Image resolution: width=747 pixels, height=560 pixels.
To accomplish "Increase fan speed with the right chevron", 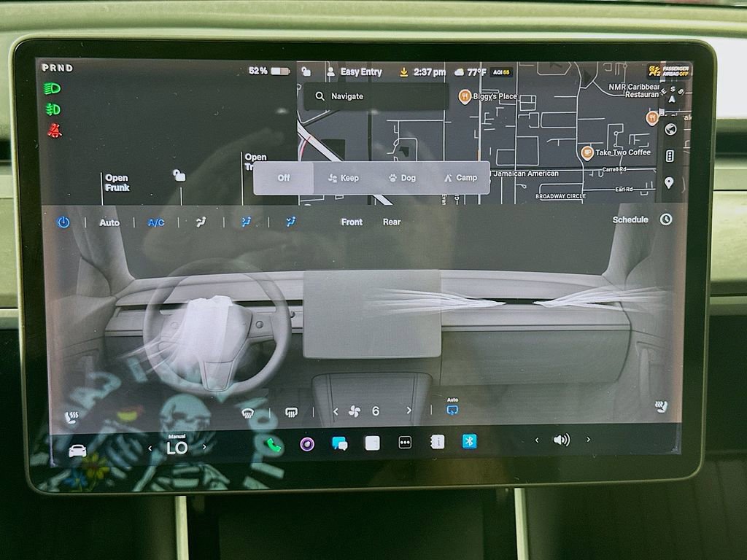I will pos(409,411).
